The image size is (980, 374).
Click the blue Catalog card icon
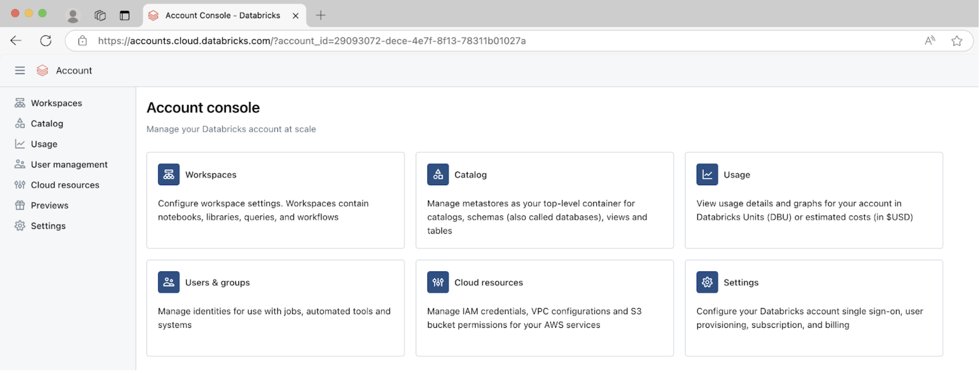tap(438, 174)
